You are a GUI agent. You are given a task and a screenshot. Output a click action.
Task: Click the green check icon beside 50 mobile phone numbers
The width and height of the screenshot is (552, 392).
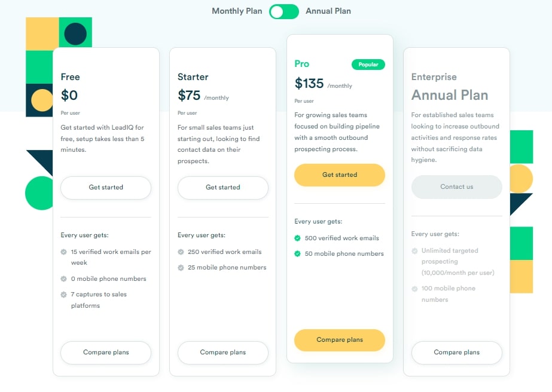(x=297, y=254)
